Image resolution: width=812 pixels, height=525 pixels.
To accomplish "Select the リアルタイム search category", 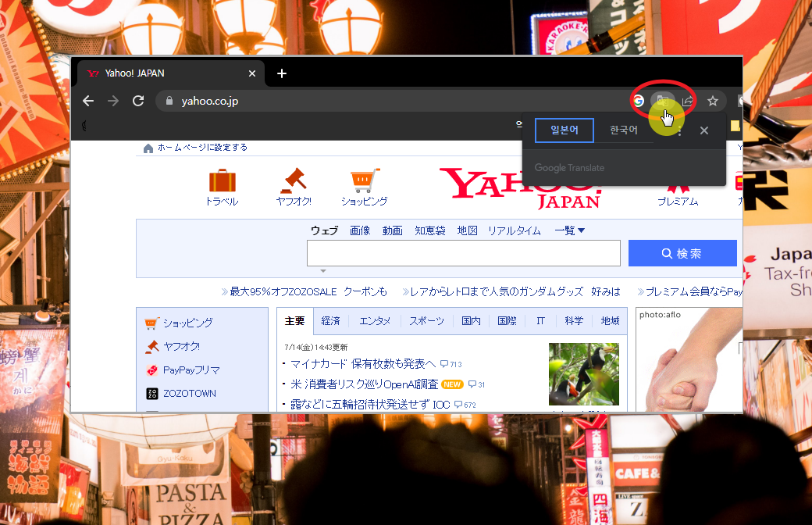I will click(515, 230).
